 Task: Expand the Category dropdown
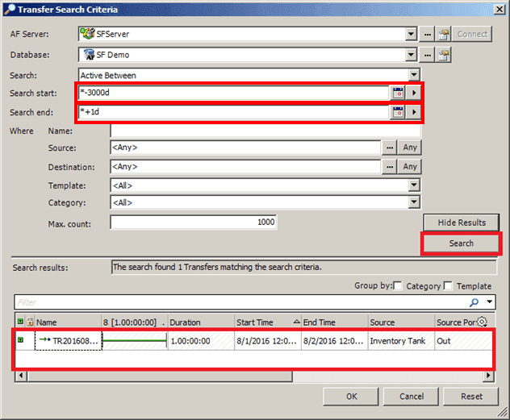(x=414, y=202)
